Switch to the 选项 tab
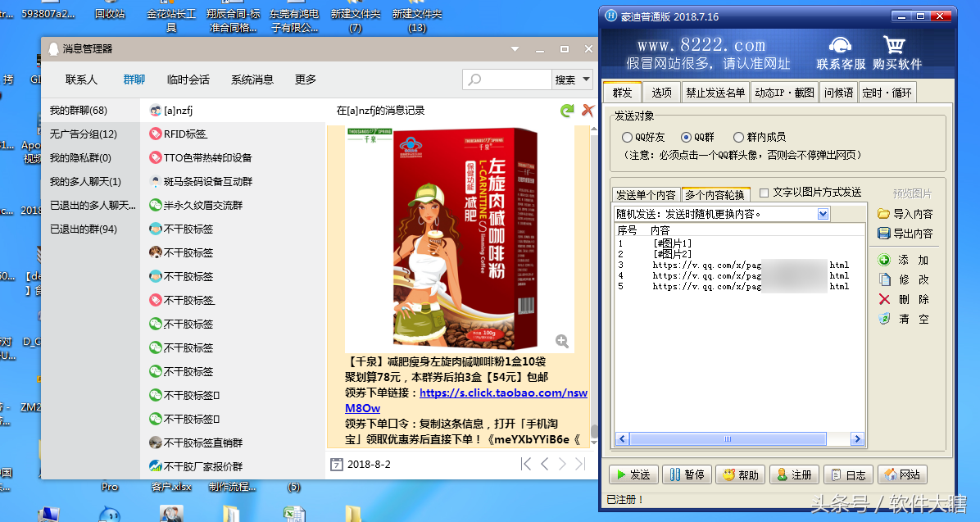This screenshot has height=522, width=980. 662,93
